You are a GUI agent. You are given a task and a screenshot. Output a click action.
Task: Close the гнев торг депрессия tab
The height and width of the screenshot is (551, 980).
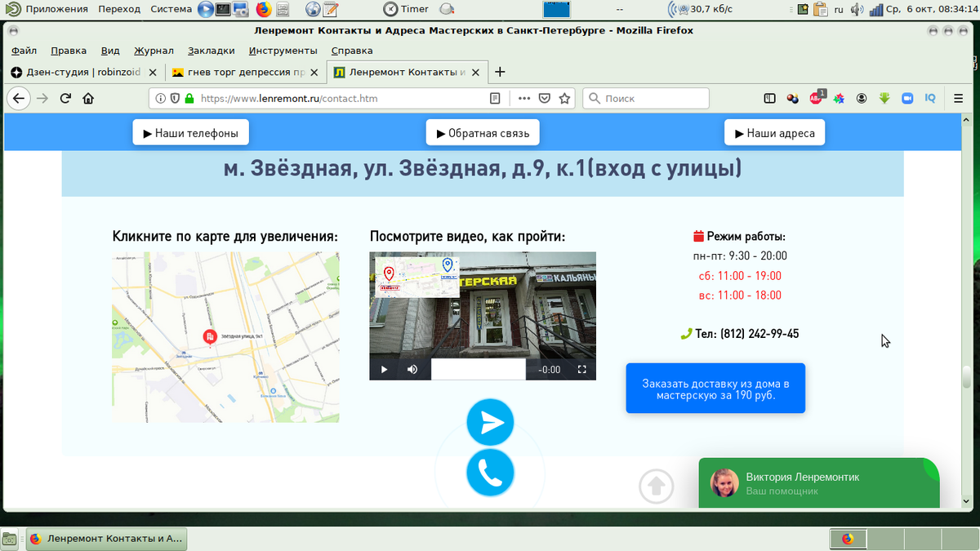(316, 72)
